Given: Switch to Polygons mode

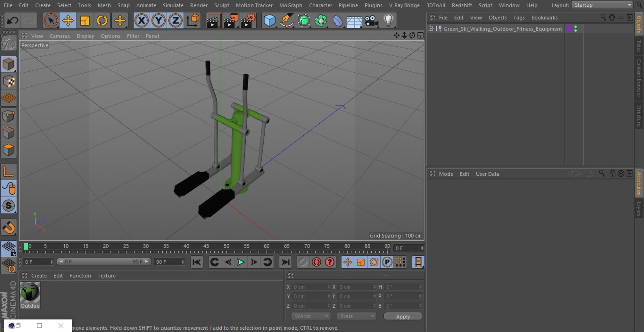Looking at the screenshot, I should click(9, 150).
